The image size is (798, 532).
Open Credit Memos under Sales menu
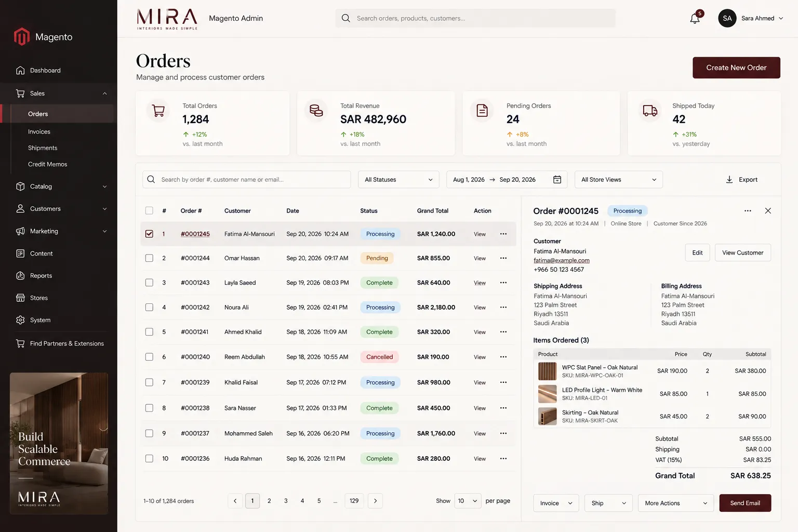coord(48,164)
